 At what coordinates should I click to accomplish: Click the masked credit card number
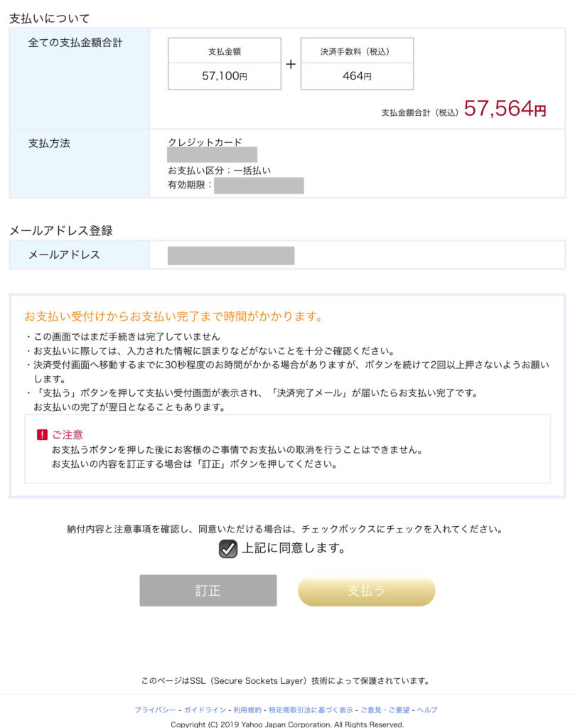pos(212,154)
